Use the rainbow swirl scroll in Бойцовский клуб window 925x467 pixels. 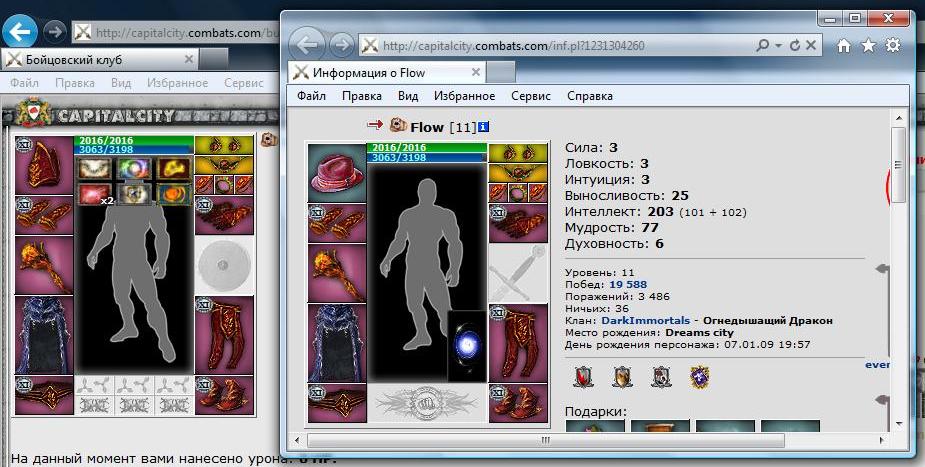pos(134,169)
